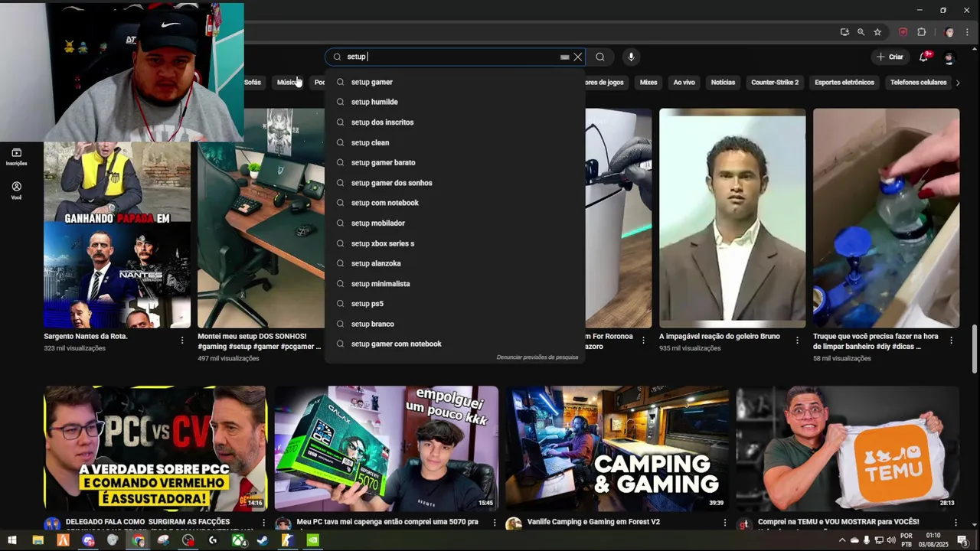Open the Camping & Gaming video thumbnail
This screenshot has height=551, width=980.
click(x=617, y=448)
